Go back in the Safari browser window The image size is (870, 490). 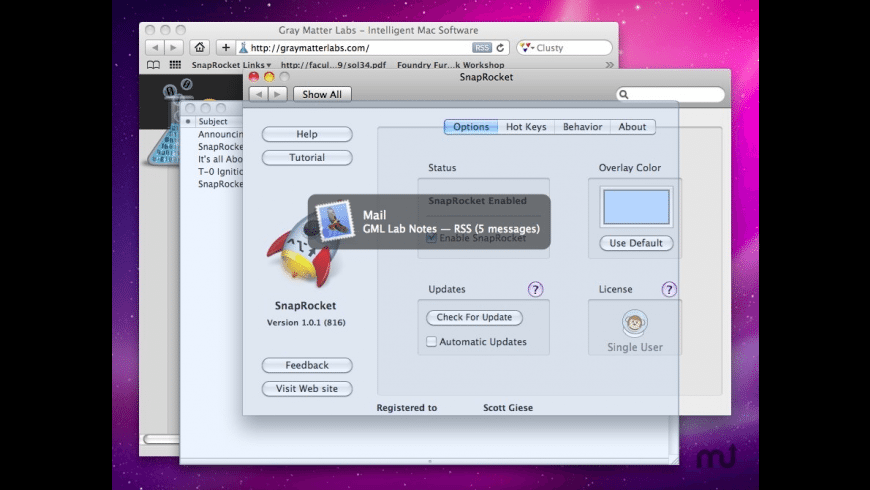(x=155, y=48)
